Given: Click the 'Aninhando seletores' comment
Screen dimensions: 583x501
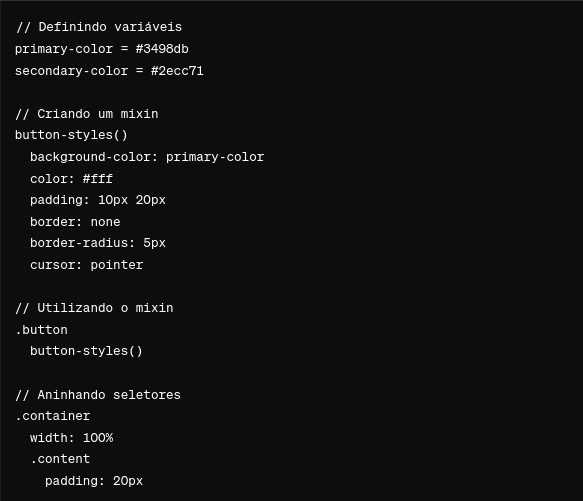Looking at the screenshot, I should [x=98, y=395].
